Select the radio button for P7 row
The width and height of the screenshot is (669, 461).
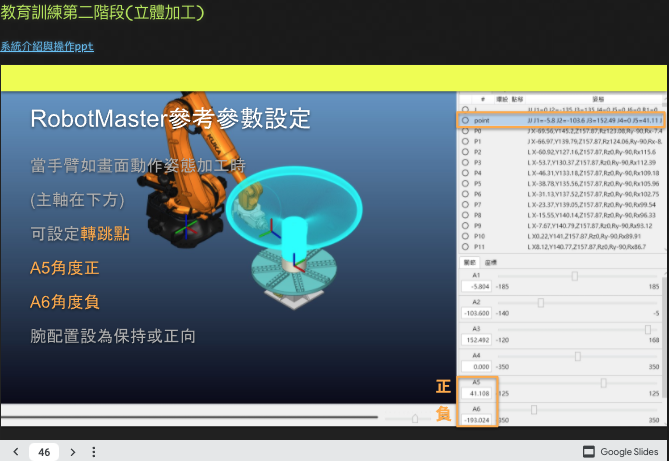(465, 204)
